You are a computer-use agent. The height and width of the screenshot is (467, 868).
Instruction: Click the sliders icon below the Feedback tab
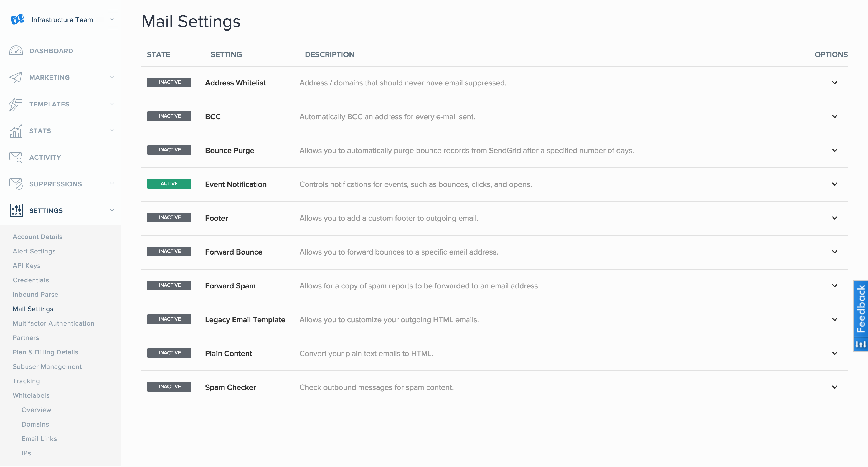pos(860,344)
